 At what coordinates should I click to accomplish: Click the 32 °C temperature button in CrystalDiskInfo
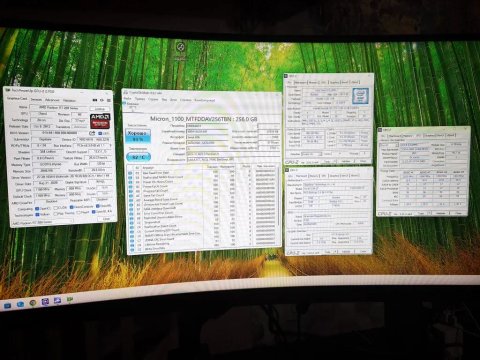click(x=138, y=157)
